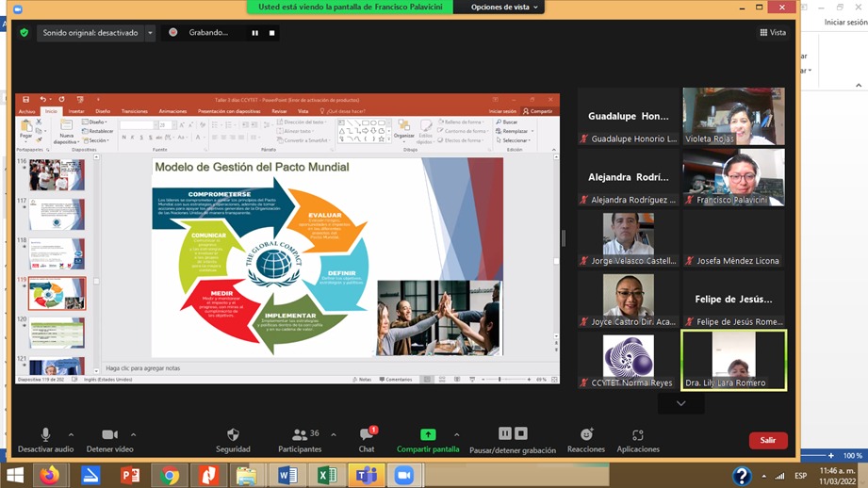Screen dimensions: 868x488
Task: Expand audio options chevron beside Desactivar audio
Action: pyautogui.click(x=71, y=435)
